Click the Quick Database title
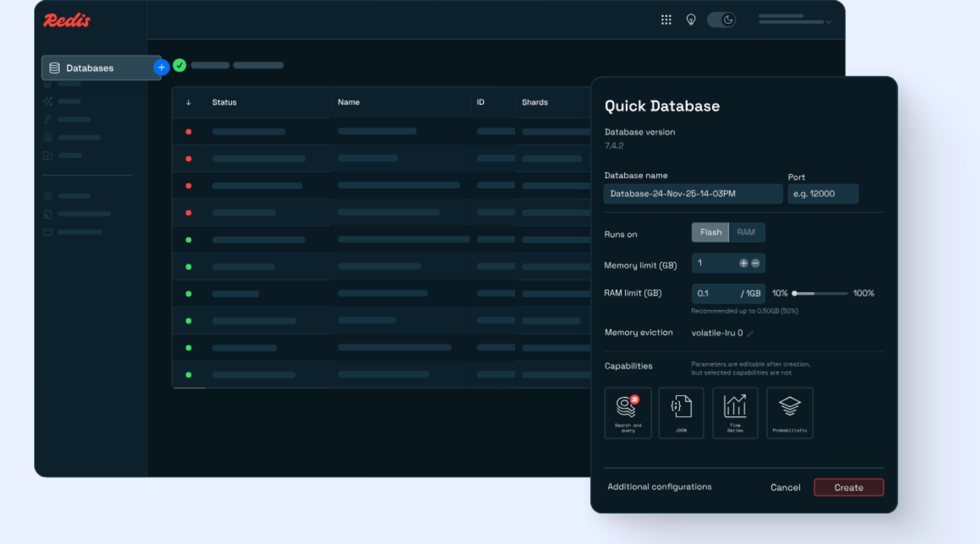Image resolution: width=980 pixels, height=544 pixels. pyautogui.click(x=662, y=106)
